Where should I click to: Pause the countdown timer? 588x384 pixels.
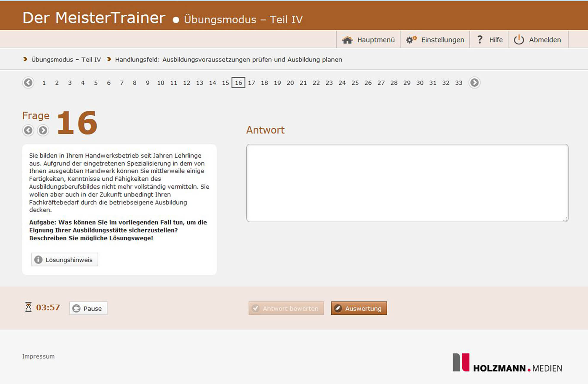87,309
